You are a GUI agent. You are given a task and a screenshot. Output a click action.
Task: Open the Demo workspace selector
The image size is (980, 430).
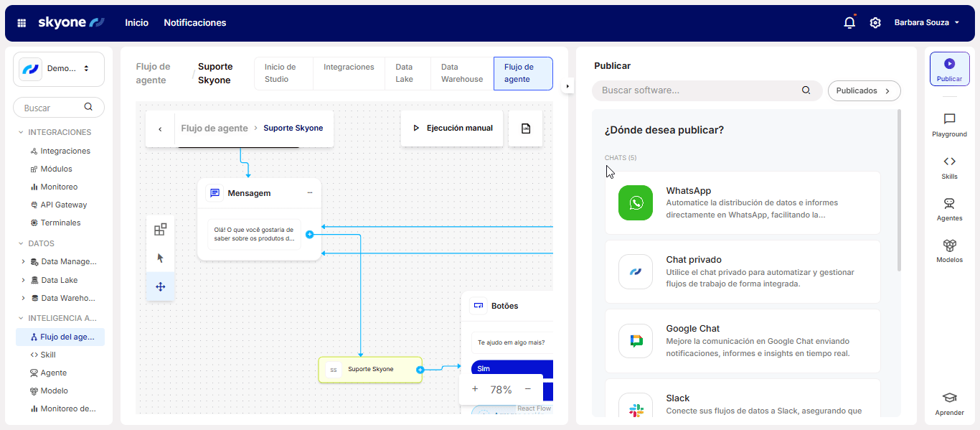coord(59,69)
